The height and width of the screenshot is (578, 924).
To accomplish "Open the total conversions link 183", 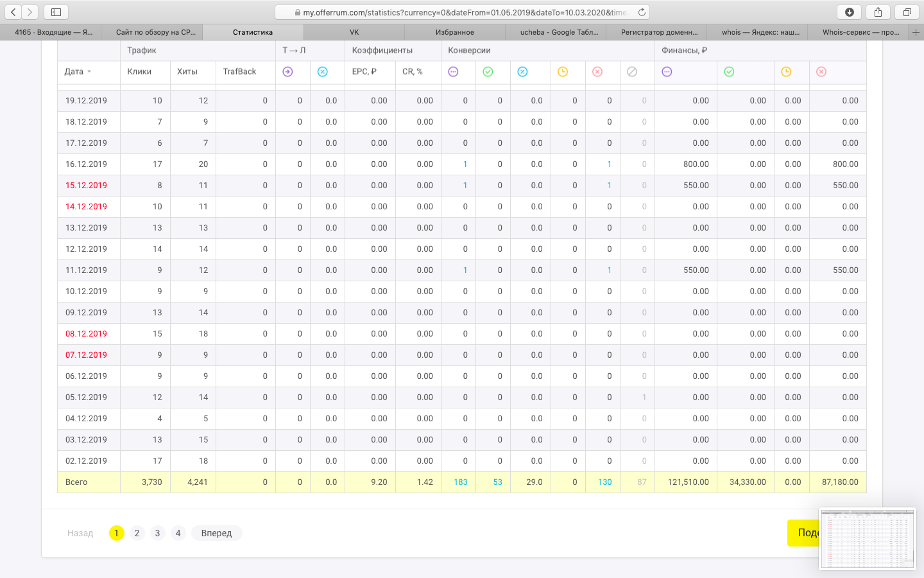I will [x=461, y=482].
